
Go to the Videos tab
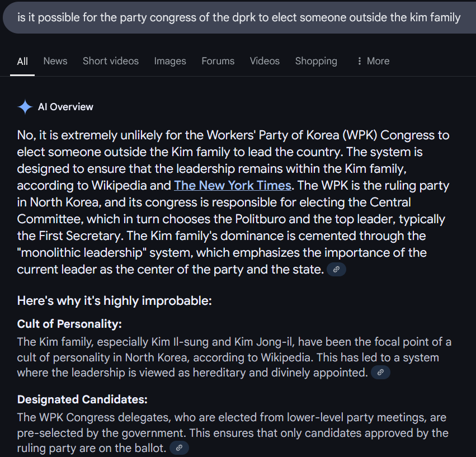(265, 62)
